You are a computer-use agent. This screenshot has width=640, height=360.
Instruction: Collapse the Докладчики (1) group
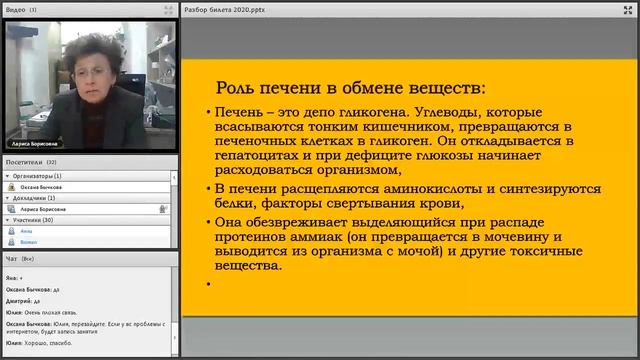(x=7, y=198)
